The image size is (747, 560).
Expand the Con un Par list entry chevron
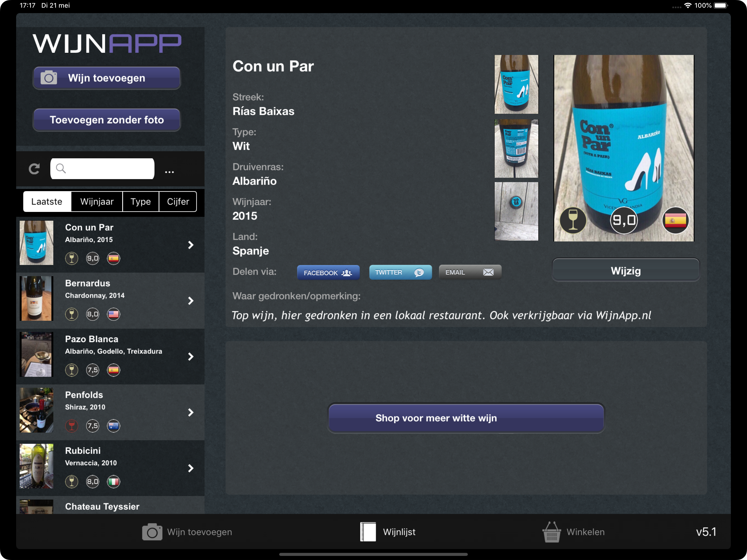point(191,245)
